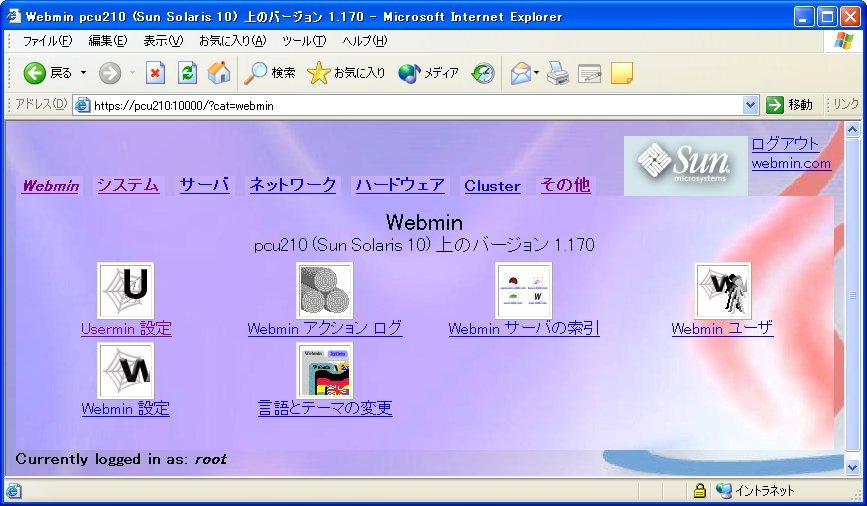Click the Webmin アクション ログ text link

coord(325,328)
